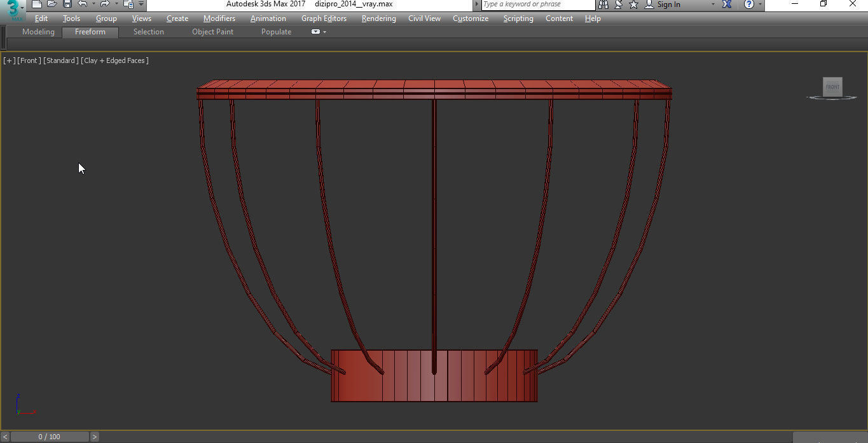Open Favorites star icon

click(633, 4)
